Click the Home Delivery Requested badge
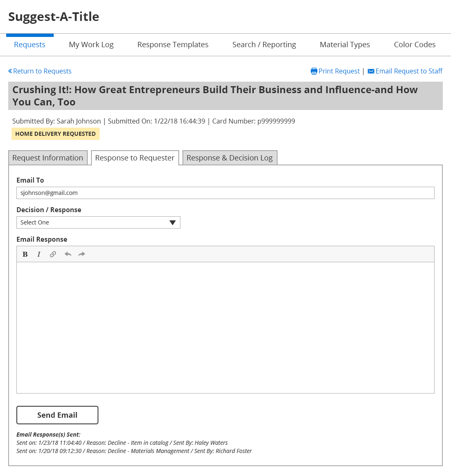The width and height of the screenshot is (451, 476). [55, 134]
